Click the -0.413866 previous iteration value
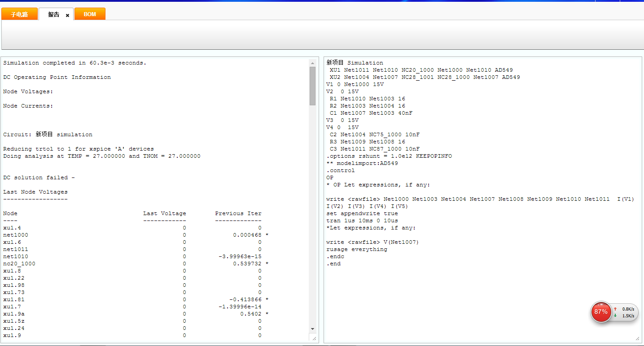 [x=245, y=299]
